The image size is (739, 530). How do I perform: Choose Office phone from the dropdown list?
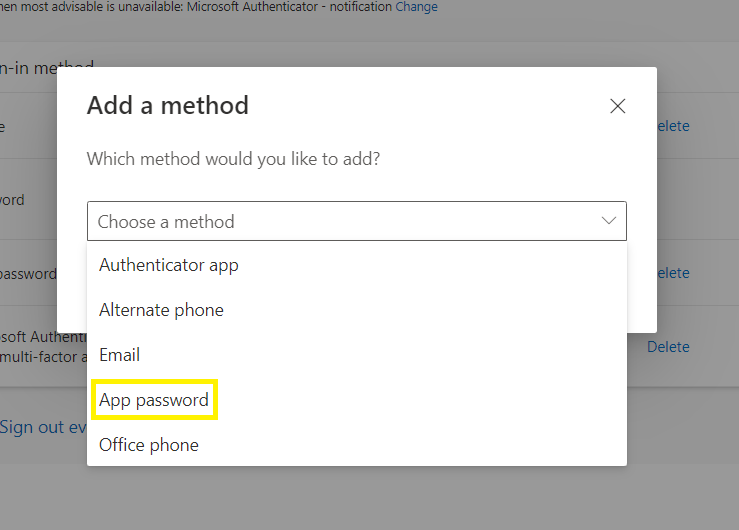tap(149, 445)
